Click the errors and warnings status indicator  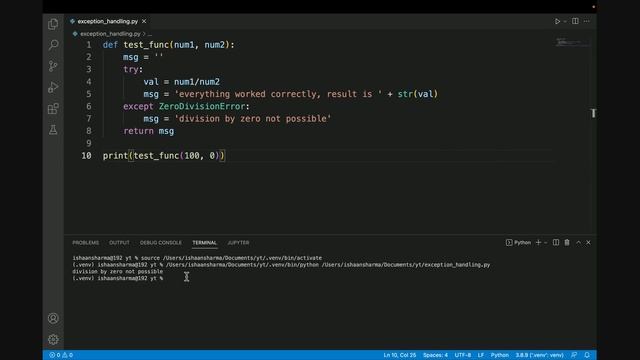click(x=61, y=355)
